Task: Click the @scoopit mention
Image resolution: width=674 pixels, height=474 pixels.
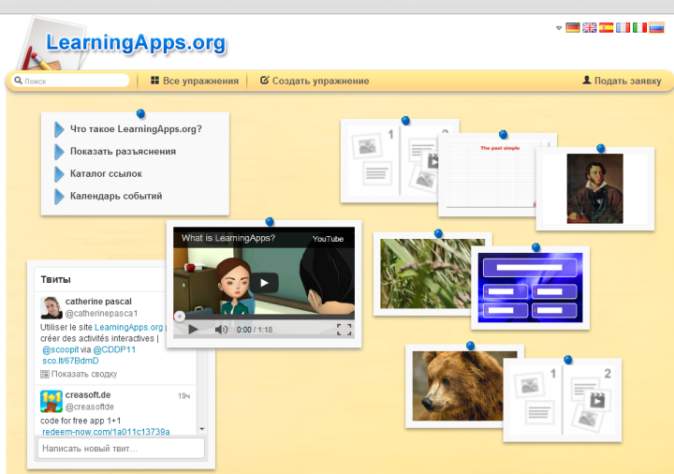Action: pos(61,350)
